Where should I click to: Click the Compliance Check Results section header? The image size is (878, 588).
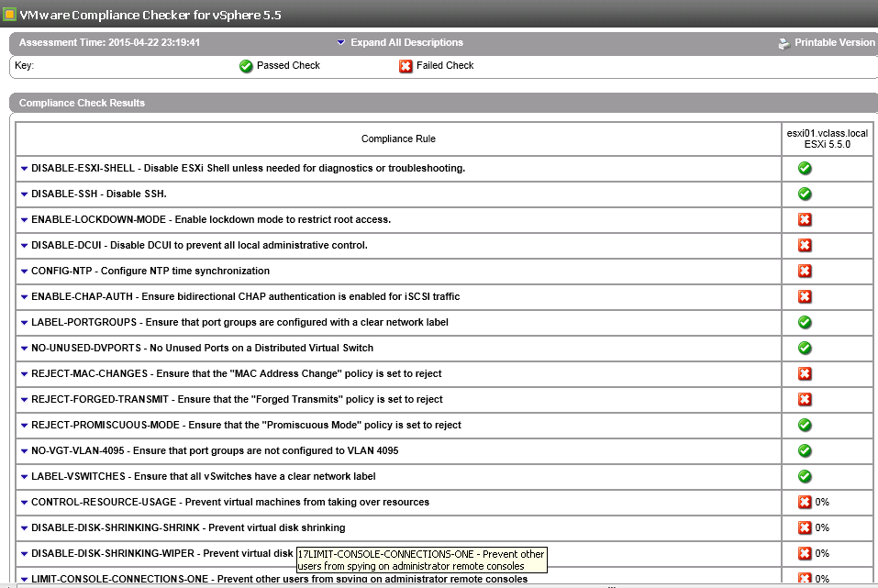[82, 103]
